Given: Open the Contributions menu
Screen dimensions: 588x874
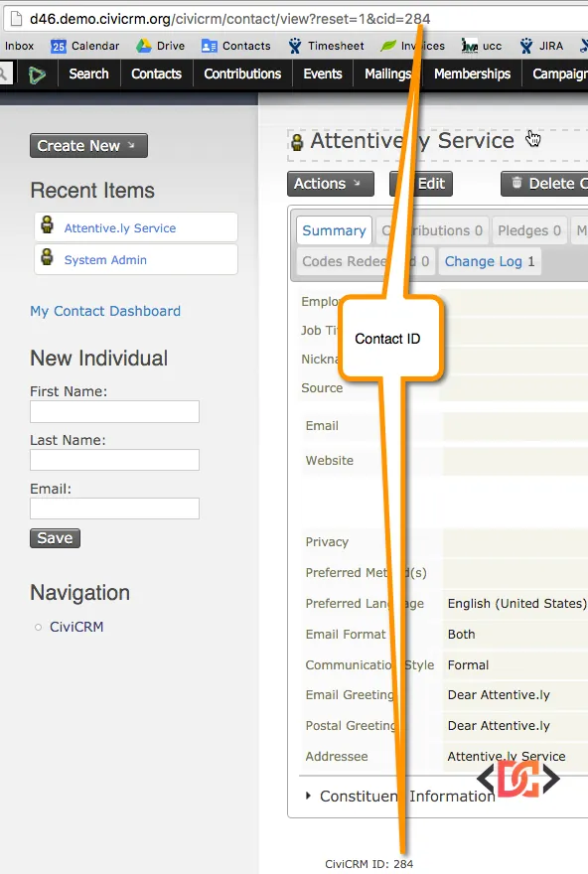Looking at the screenshot, I should pyautogui.click(x=242, y=73).
